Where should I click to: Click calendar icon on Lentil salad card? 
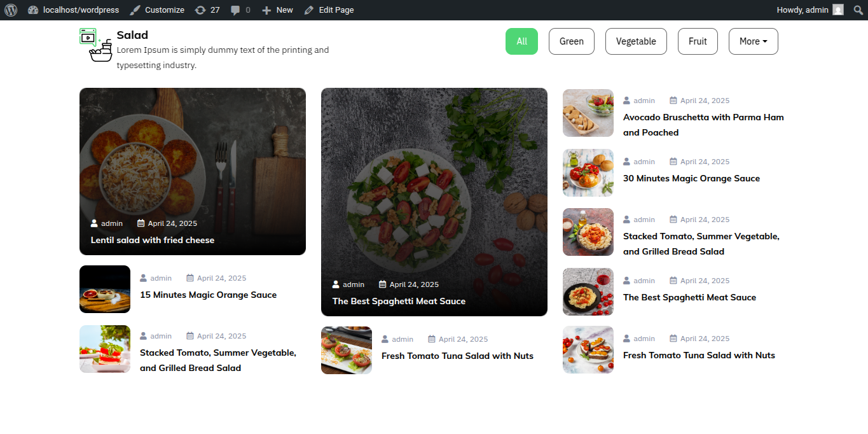coord(141,223)
